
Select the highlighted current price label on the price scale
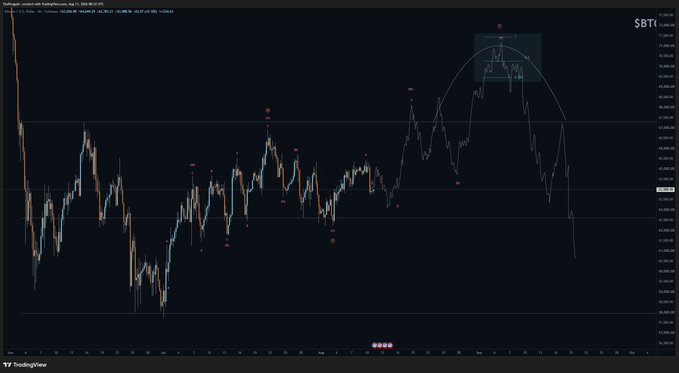coord(666,189)
